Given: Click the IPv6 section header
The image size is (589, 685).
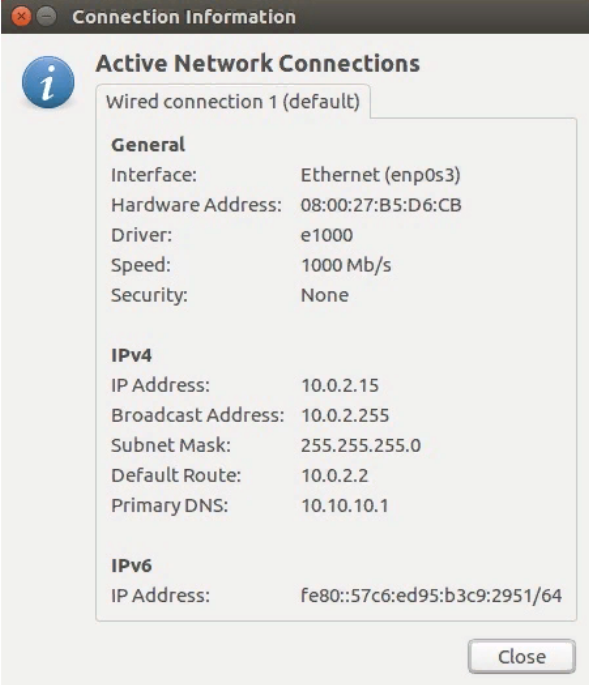Looking at the screenshot, I should [132, 566].
